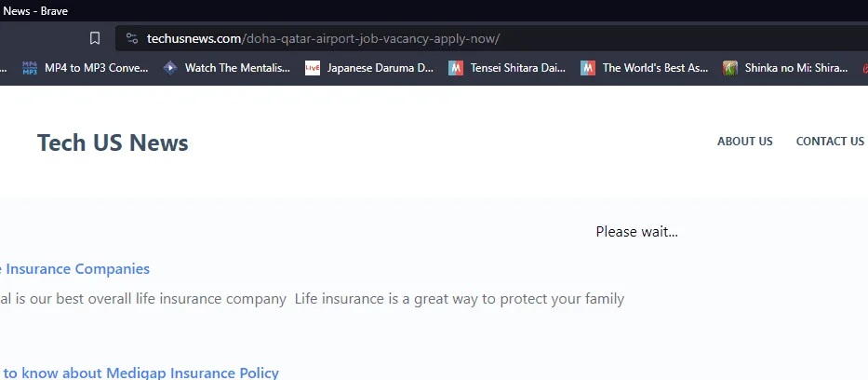The height and width of the screenshot is (380, 868).
Task: Open the Watch The Mentalist bookmark
Action: [227, 68]
